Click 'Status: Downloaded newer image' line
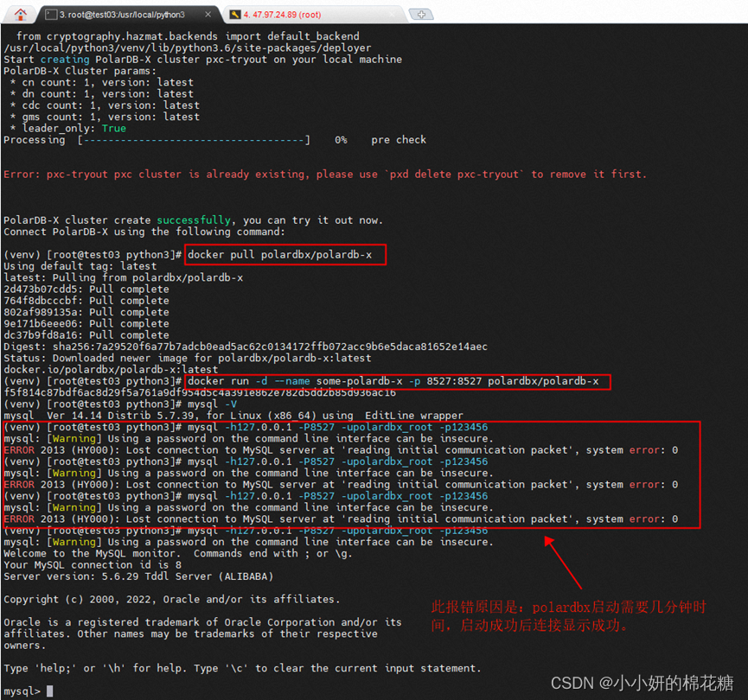Viewport: 748px width, 700px height. pyautogui.click(x=188, y=358)
